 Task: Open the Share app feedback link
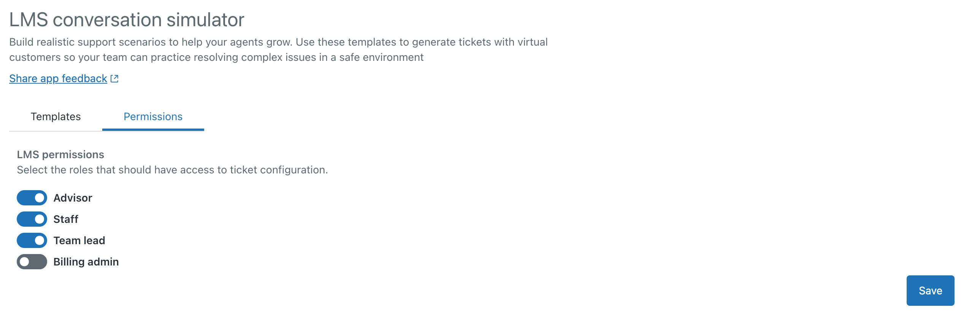pyautogui.click(x=58, y=78)
